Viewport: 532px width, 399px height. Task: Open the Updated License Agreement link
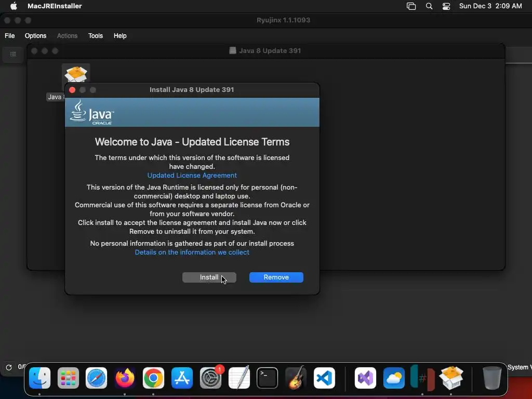pyautogui.click(x=192, y=176)
